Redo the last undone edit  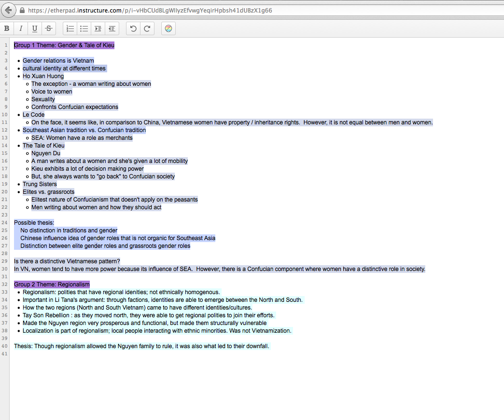click(x=147, y=28)
